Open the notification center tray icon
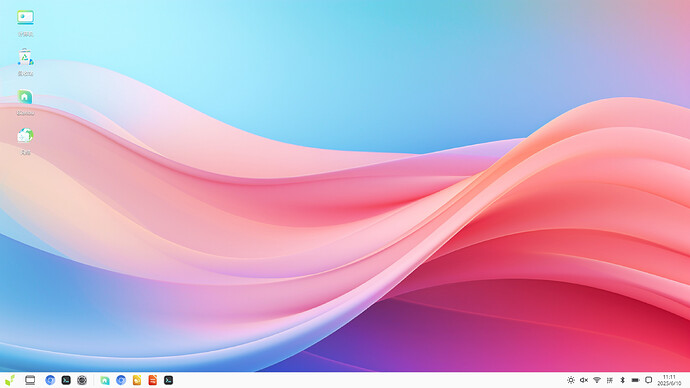The image size is (690, 388). click(x=648, y=380)
